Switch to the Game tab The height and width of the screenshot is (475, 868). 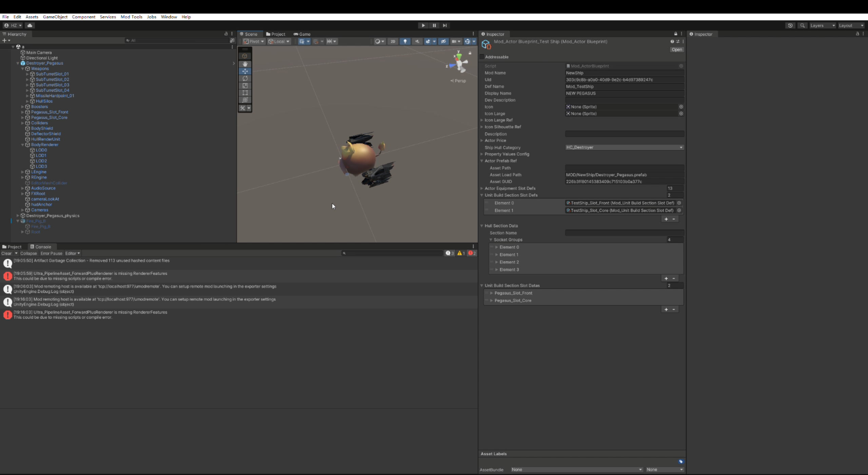[302, 34]
